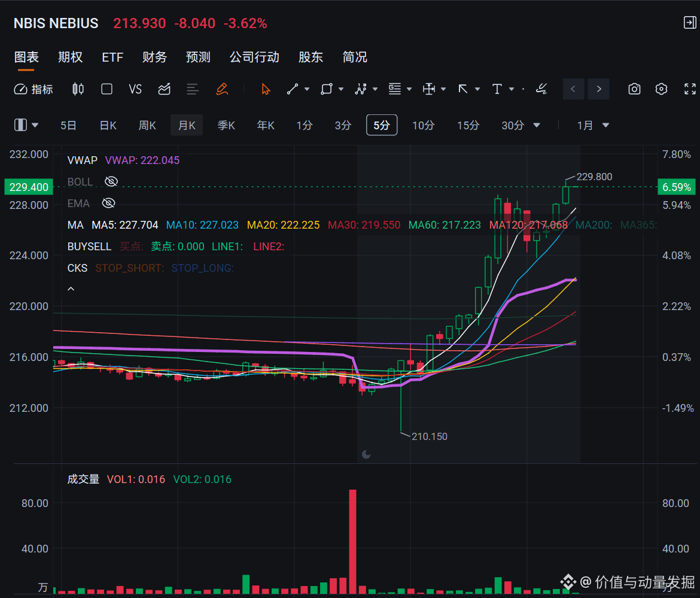Click the BUYSELL indicator label

point(89,247)
